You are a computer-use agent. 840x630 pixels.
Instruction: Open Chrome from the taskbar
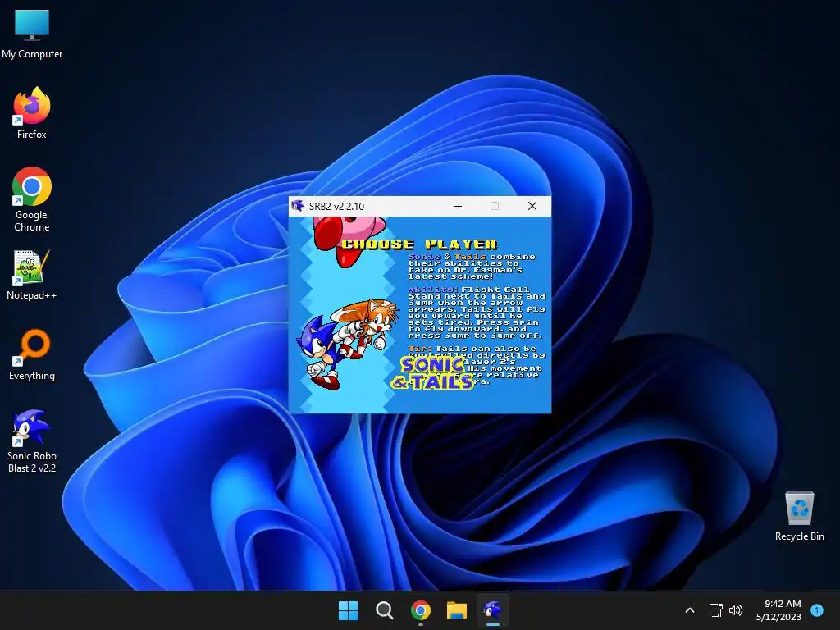[421, 610]
